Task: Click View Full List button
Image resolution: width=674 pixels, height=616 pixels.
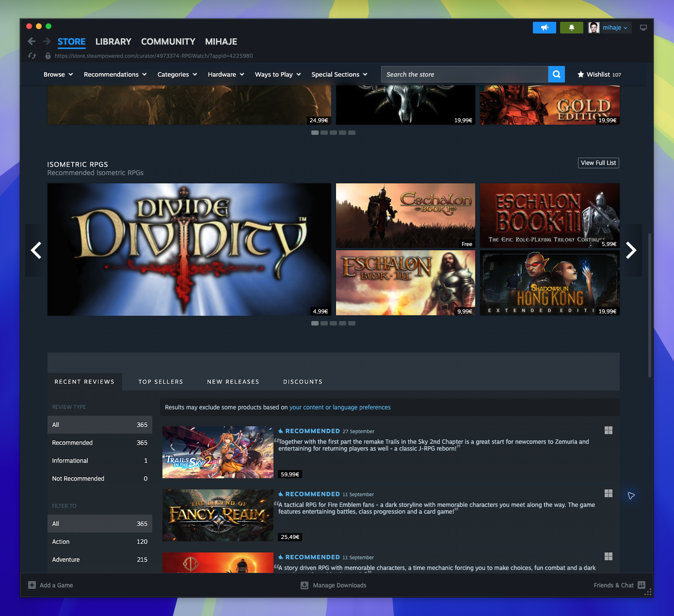Action: 599,163
